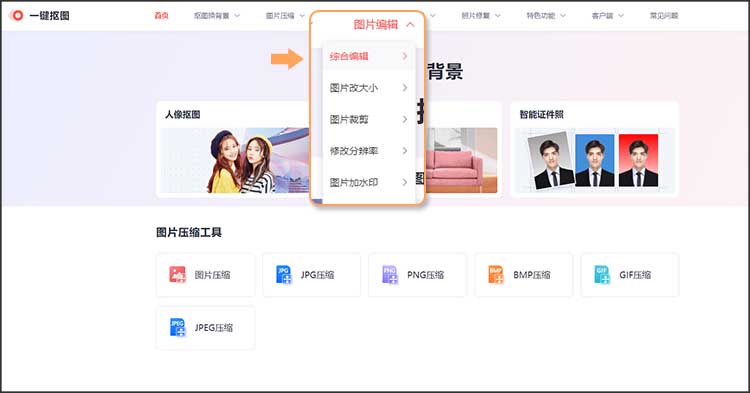Open the pink sofa thumbnail
The width and height of the screenshot is (750, 393).
pos(461,161)
